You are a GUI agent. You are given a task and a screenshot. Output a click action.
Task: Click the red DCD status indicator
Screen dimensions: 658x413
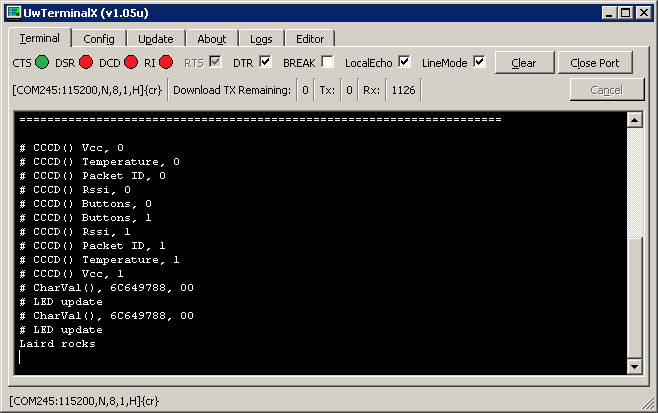pos(131,63)
